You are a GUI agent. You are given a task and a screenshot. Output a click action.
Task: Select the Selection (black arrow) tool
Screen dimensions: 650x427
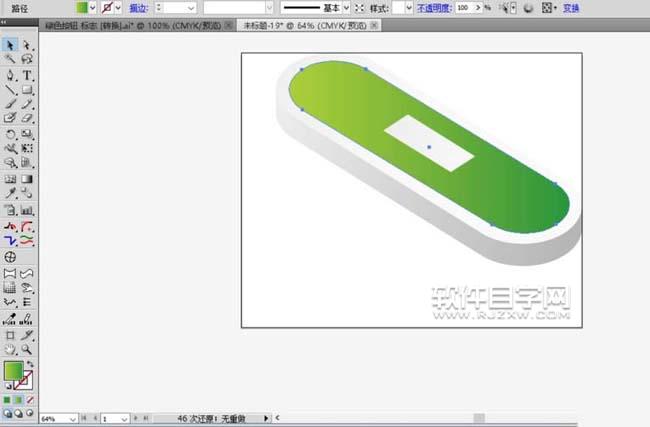coord(10,45)
